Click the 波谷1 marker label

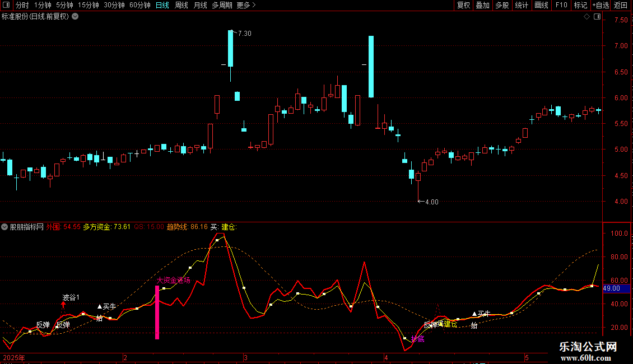[71, 297]
